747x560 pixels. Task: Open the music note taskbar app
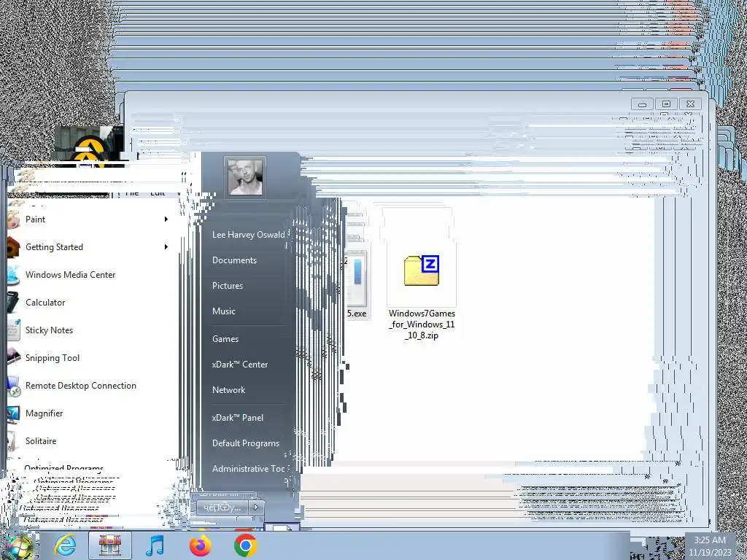click(155, 545)
